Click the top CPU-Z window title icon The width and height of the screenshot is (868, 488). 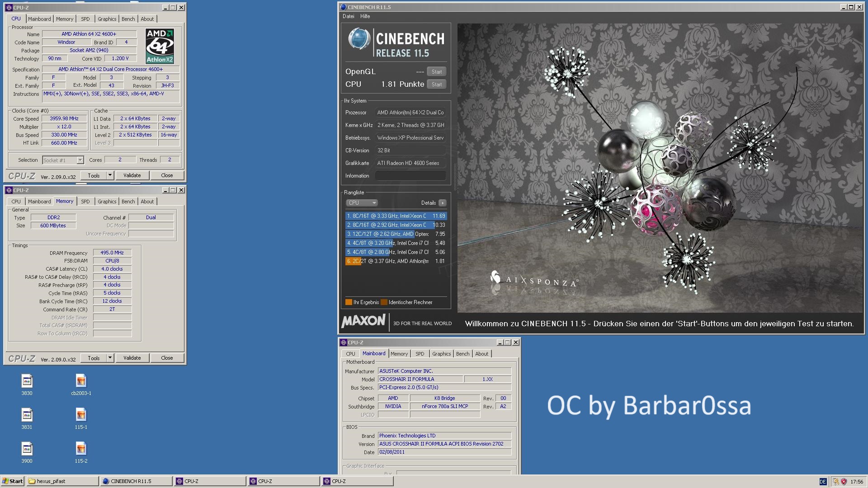pos(9,8)
